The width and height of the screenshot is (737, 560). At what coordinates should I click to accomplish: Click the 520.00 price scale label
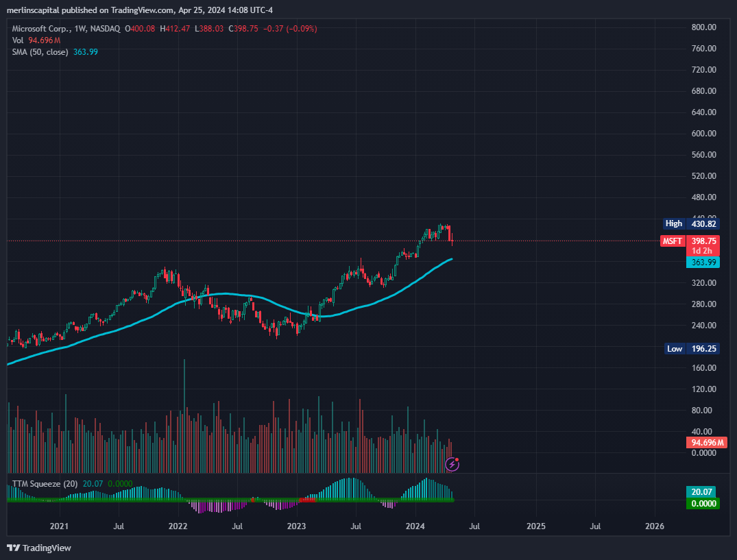click(x=703, y=176)
